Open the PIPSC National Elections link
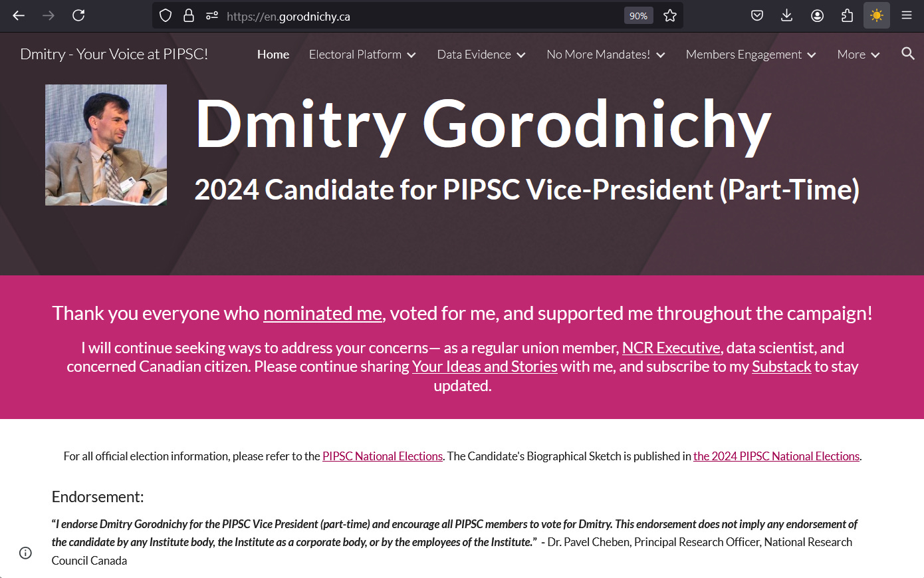The height and width of the screenshot is (578, 924). [382, 456]
